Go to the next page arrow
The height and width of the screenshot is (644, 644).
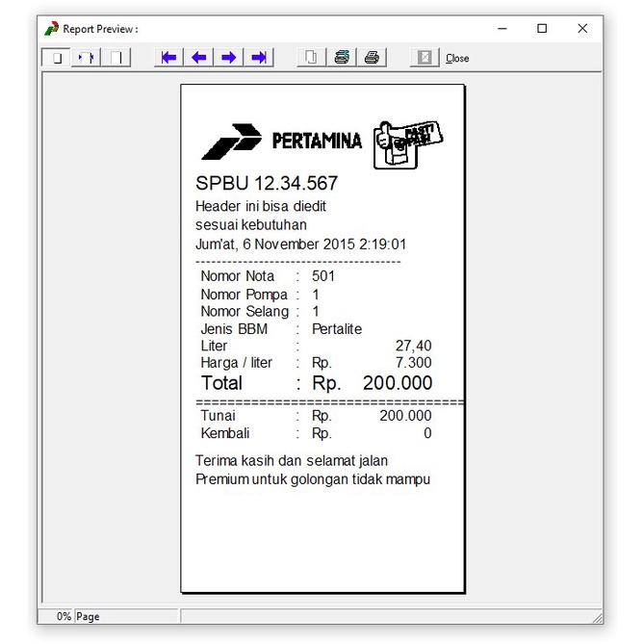tap(229, 58)
